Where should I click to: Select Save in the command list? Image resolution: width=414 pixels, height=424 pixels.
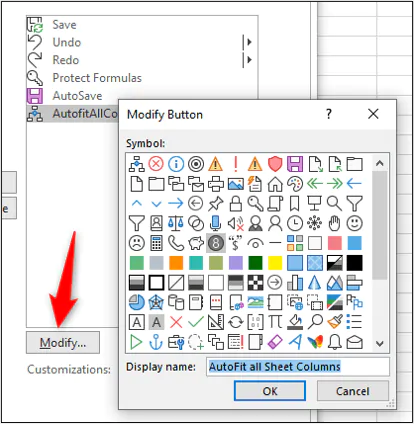142,25
